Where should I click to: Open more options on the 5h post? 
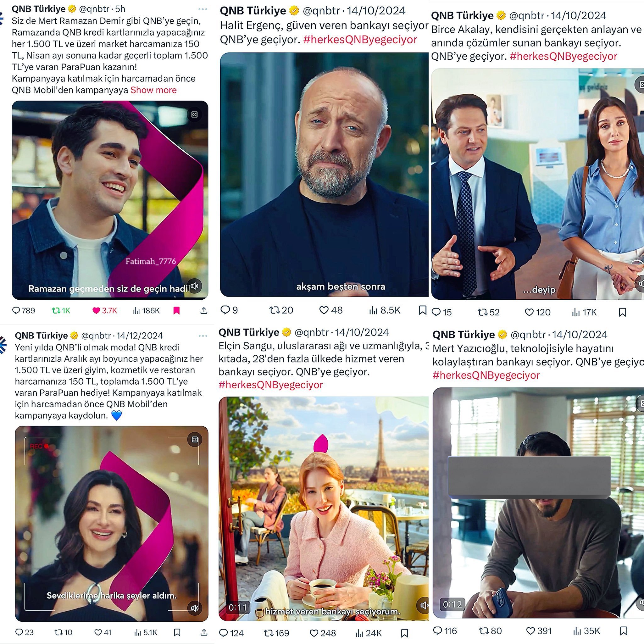[x=203, y=9]
